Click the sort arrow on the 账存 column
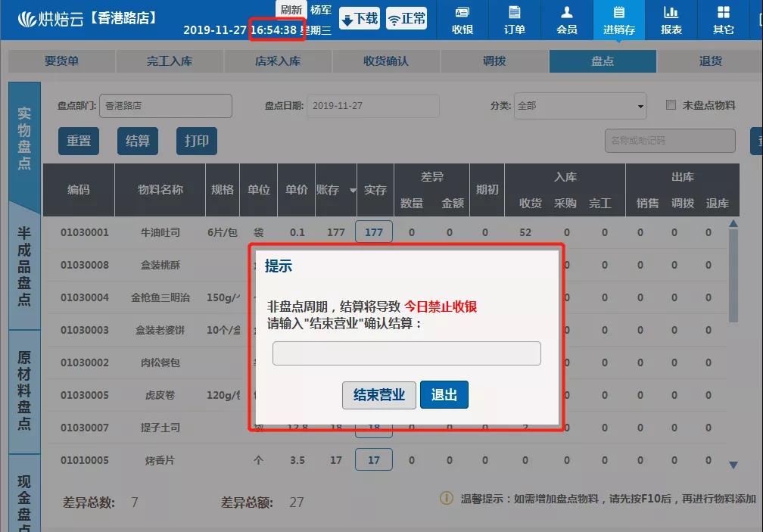The width and height of the screenshot is (763, 532). (352, 191)
